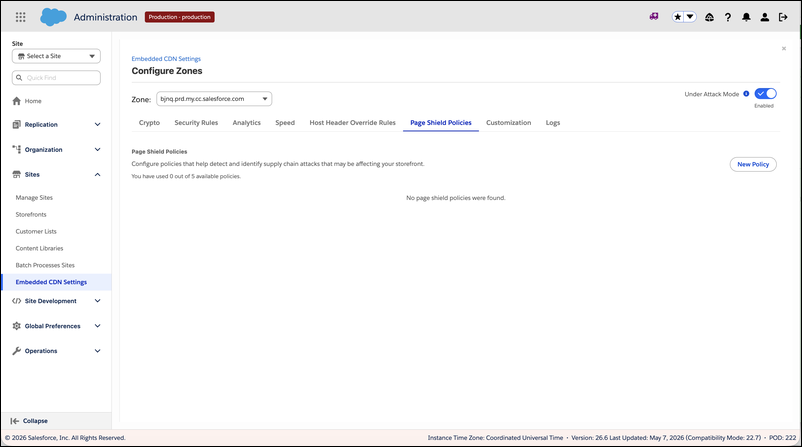Click the New Policy button

[753, 164]
